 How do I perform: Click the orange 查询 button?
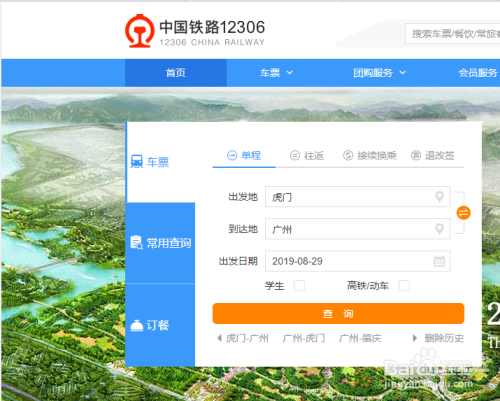[338, 313]
